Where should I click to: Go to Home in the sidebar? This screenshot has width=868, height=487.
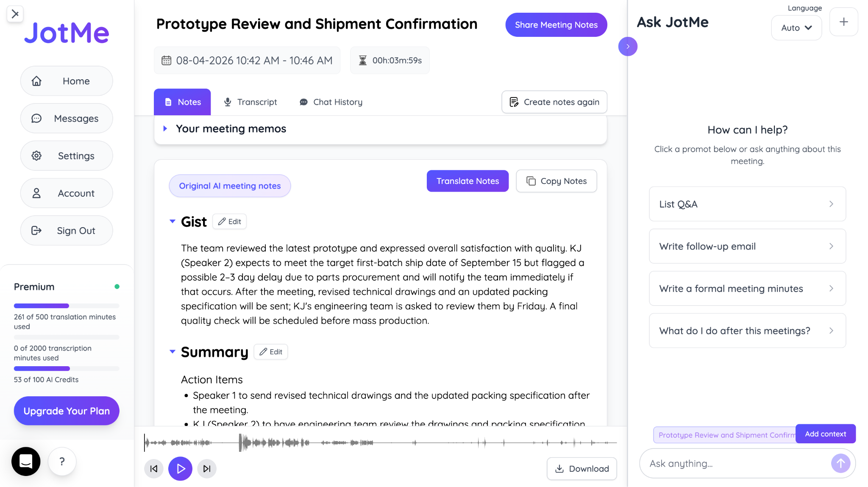click(67, 81)
